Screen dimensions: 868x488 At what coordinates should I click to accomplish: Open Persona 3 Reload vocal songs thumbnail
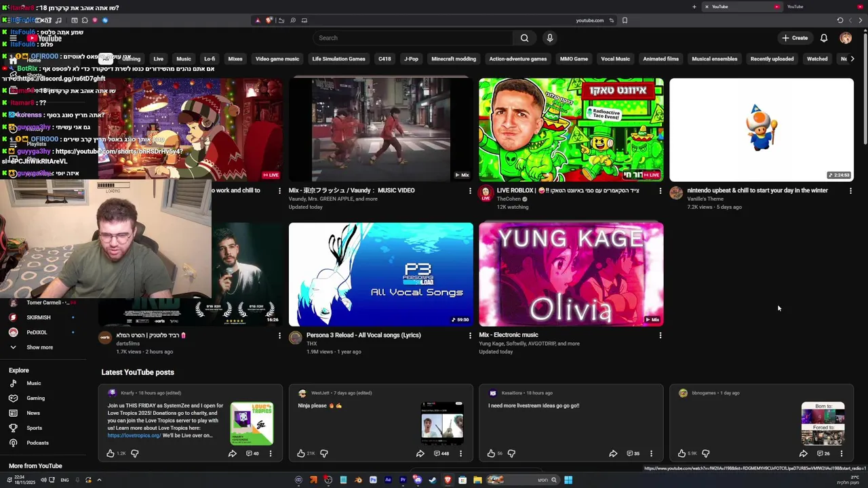point(381,274)
